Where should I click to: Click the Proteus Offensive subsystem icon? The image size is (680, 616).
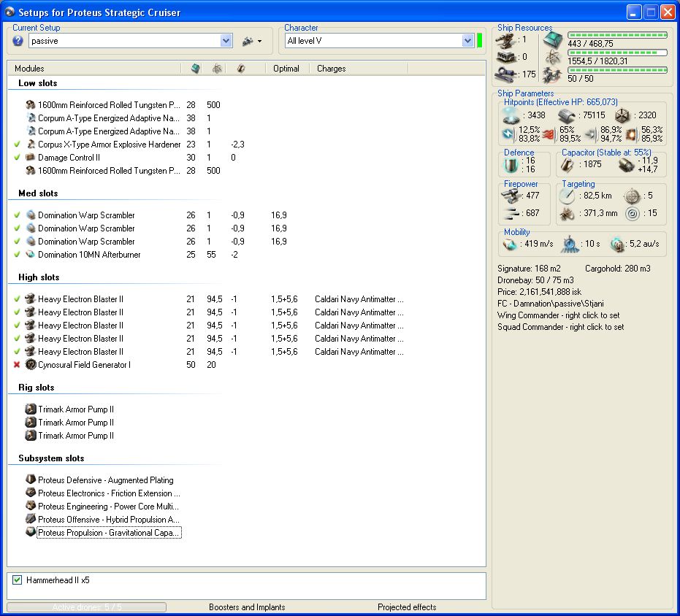click(31, 519)
